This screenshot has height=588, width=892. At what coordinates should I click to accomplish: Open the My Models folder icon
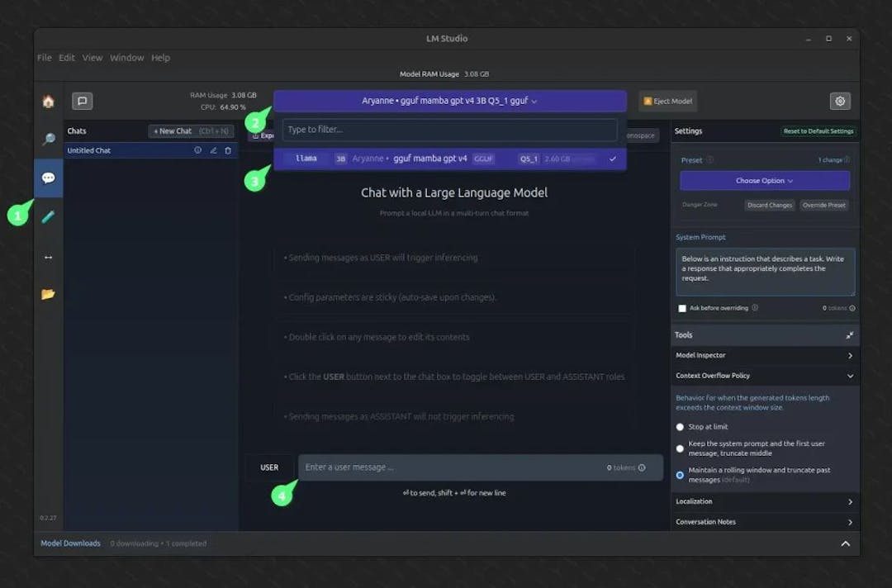pyautogui.click(x=48, y=294)
